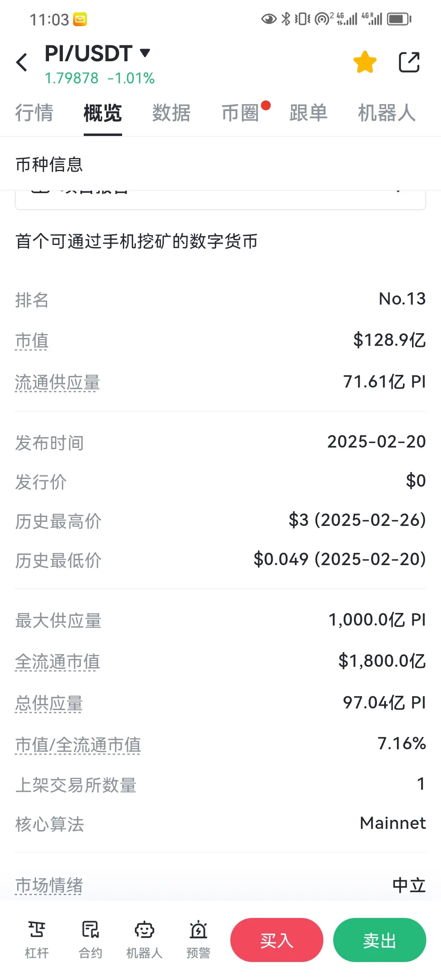Tap the back arrow icon

tap(22, 62)
